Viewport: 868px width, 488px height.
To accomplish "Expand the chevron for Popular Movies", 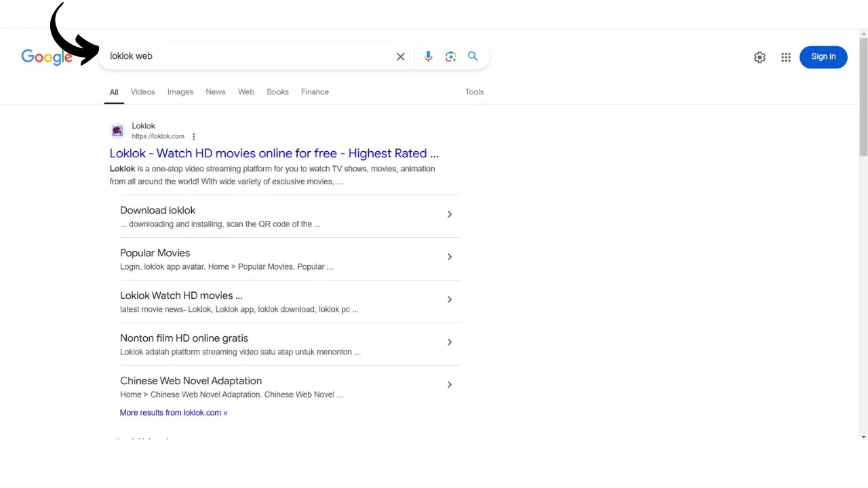I will click(449, 257).
